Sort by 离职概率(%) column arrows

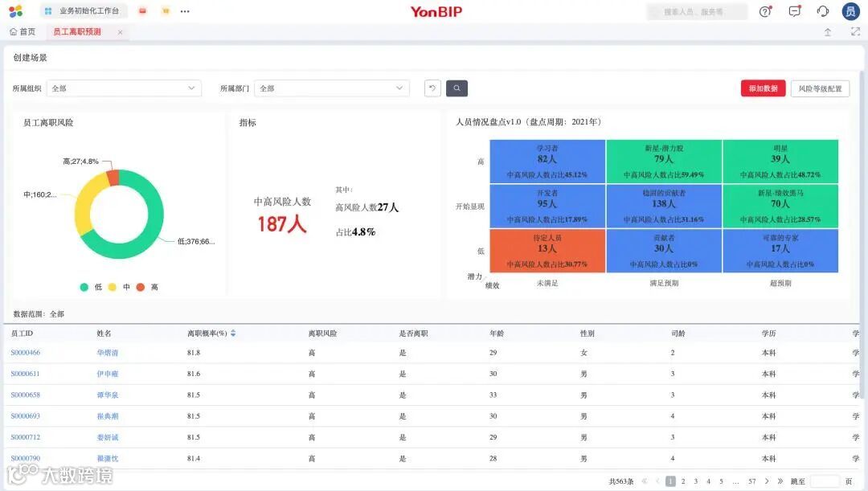233,333
